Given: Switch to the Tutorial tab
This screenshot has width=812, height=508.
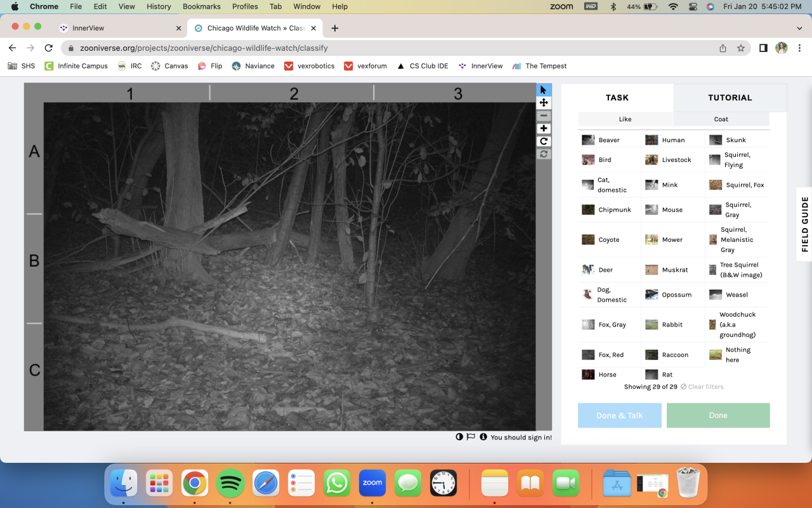Looking at the screenshot, I should pyautogui.click(x=730, y=98).
